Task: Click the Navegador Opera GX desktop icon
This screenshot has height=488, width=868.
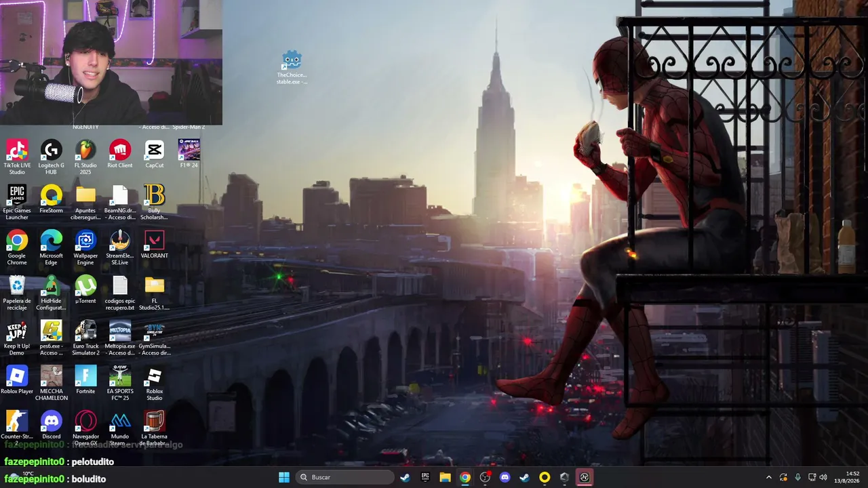Action: pos(85,428)
